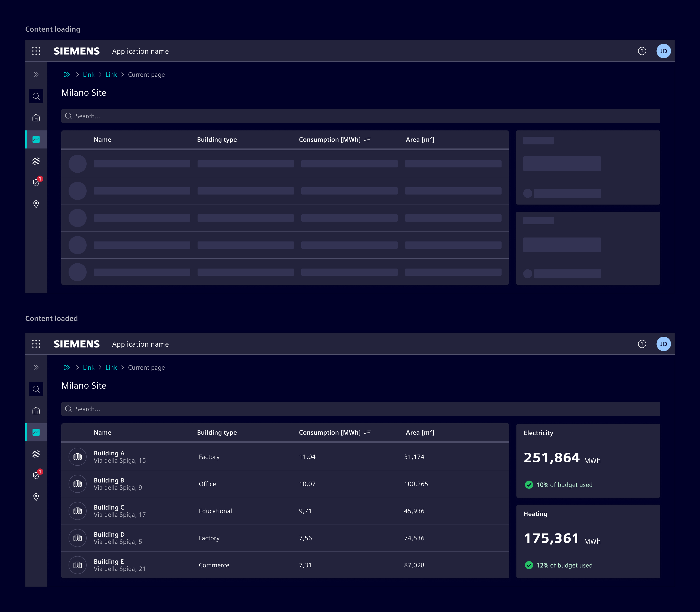Expand sidebar with double chevron in loaded view
The image size is (700, 612).
coord(36,367)
